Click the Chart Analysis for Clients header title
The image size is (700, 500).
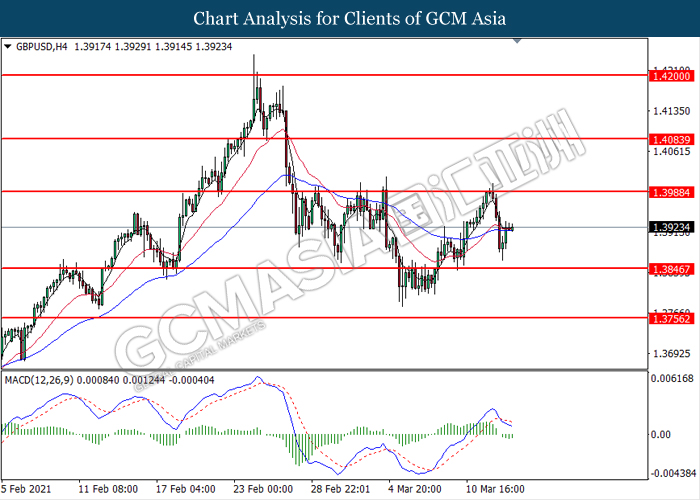(x=350, y=19)
